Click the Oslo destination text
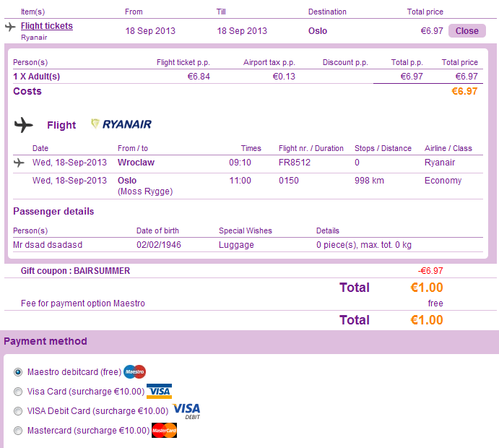The image size is (499, 448). click(318, 31)
